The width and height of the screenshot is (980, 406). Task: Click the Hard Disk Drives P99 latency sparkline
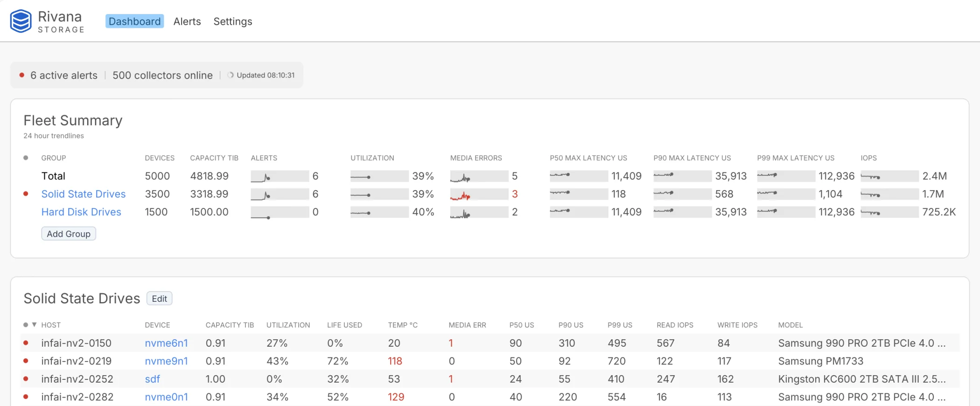click(x=786, y=212)
